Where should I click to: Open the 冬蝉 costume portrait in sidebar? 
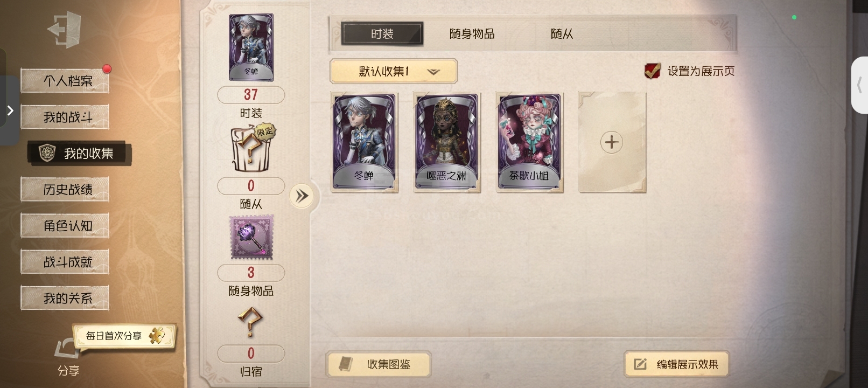pos(251,47)
